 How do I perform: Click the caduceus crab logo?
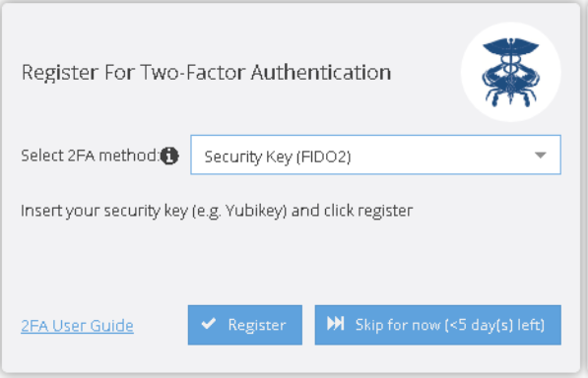point(510,72)
